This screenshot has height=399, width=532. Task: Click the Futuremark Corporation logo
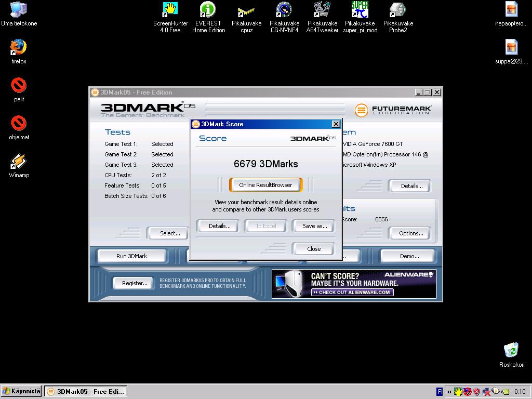click(x=393, y=110)
